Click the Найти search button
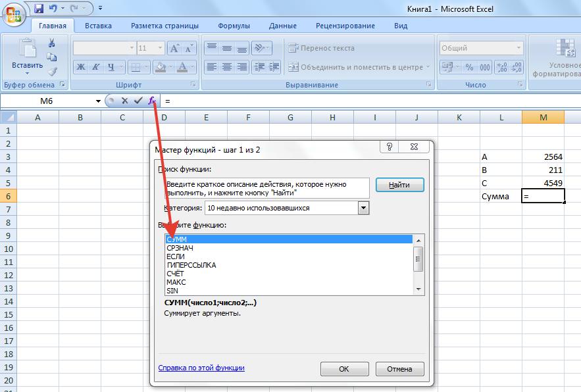Screen dimensions: 581x392 (399, 185)
